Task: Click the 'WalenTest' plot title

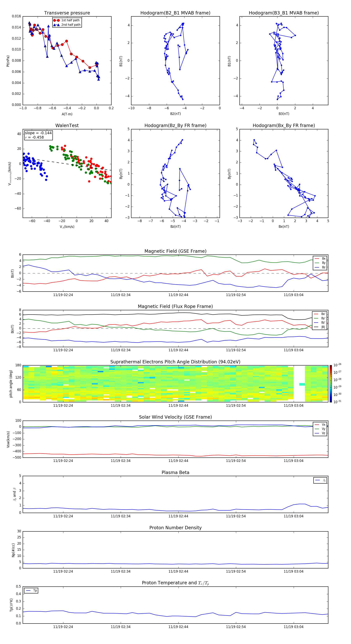Action: click(x=67, y=125)
